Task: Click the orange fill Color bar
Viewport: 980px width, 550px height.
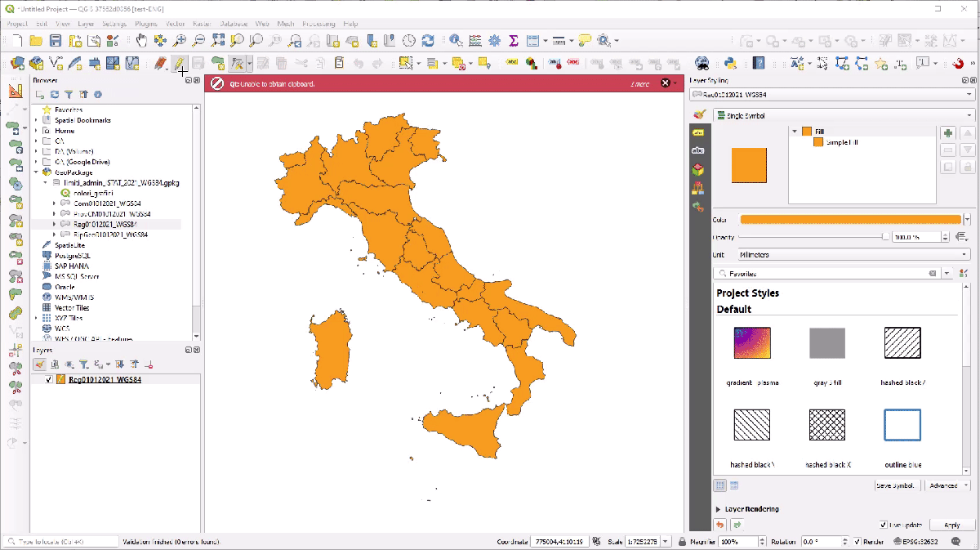Action: pos(850,219)
